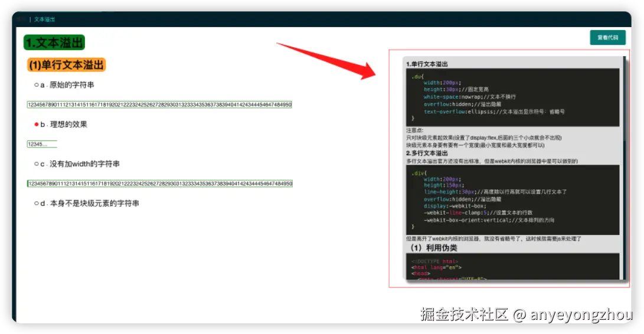Screen dimensions: 644x334
Task: Click the display:-webkit-box code line
Action: pyautogui.click(x=455, y=206)
